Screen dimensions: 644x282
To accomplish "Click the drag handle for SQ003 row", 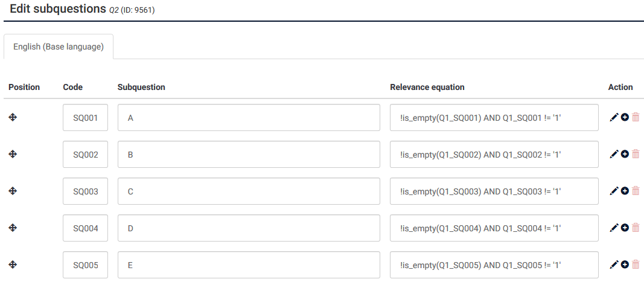I will [x=13, y=191].
